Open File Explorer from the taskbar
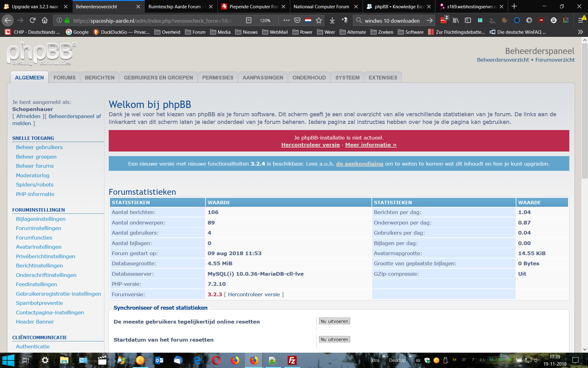This screenshot has height=368, width=588. pyautogui.click(x=64, y=360)
